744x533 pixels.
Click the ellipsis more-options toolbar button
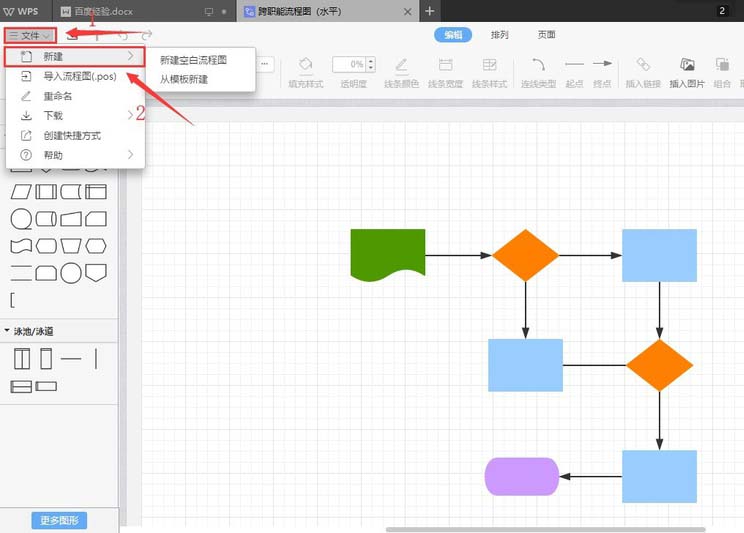tap(265, 64)
